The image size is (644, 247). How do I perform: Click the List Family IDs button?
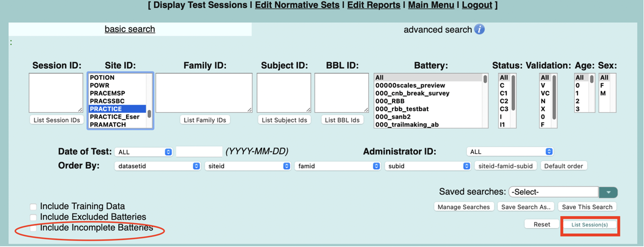tap(205, 120)
